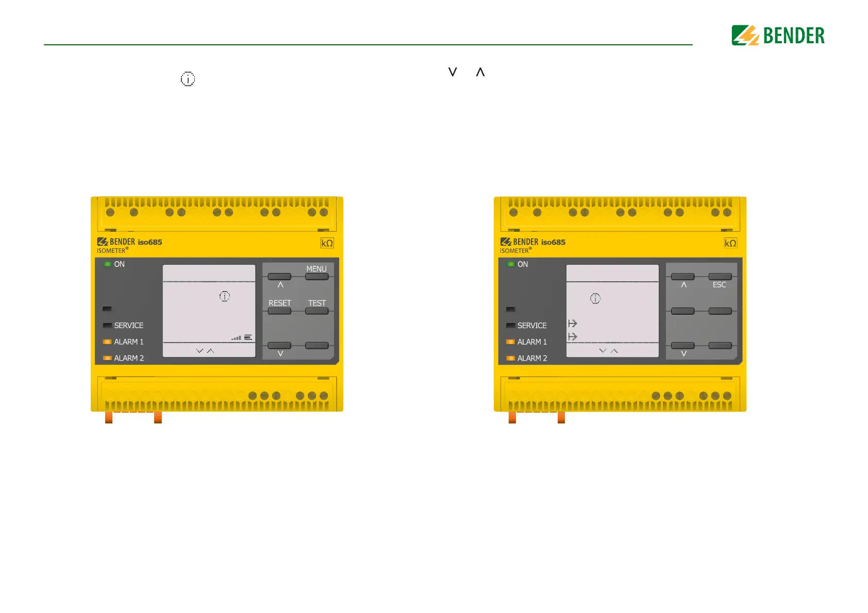Click the green ON LED on the left device
Image resolution: width=868 pixels, height=613 pixels.
[x=107, y=264]
